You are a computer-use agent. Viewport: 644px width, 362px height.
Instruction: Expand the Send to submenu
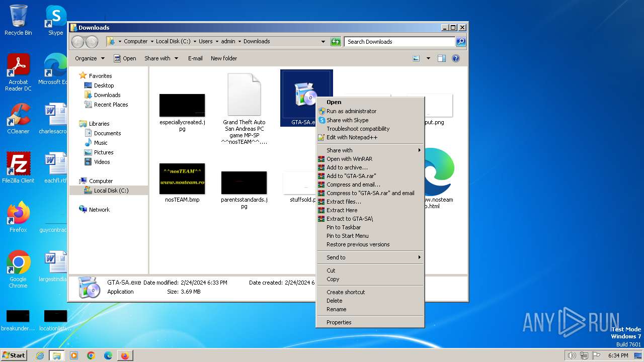[x=370, y=257]
